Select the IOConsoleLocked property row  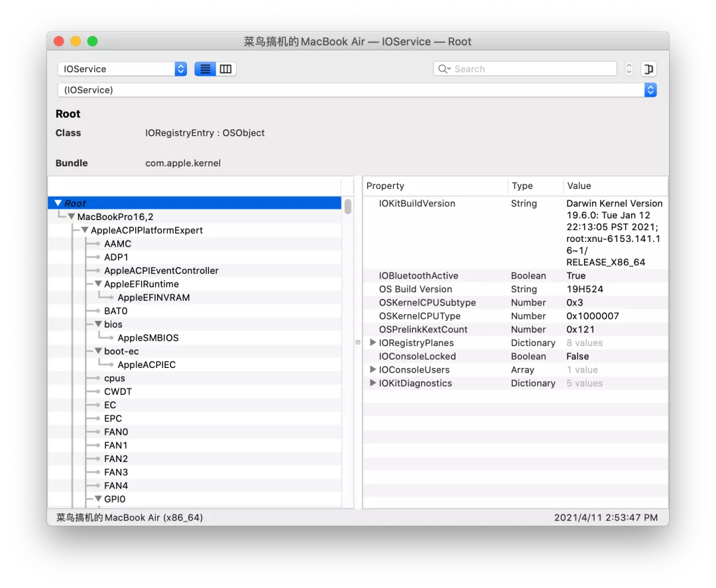coord(516,356)
